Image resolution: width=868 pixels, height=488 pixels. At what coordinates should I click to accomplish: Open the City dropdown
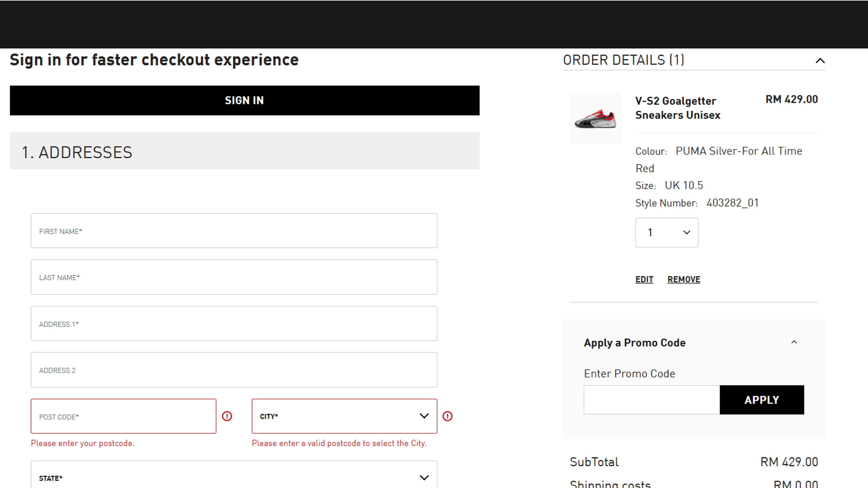(344, 416)
